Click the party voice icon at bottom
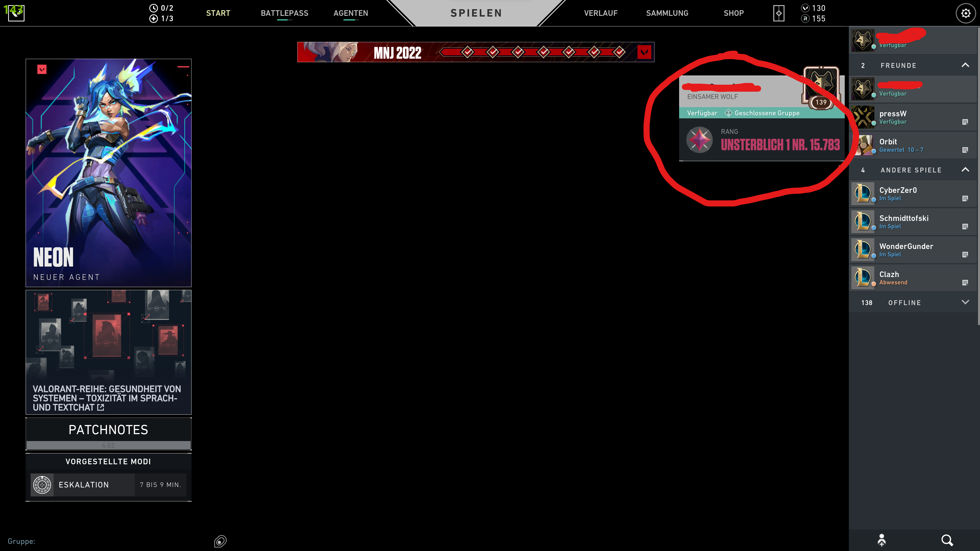The width and height of the screenshot is (980, 551). [220, 541]
